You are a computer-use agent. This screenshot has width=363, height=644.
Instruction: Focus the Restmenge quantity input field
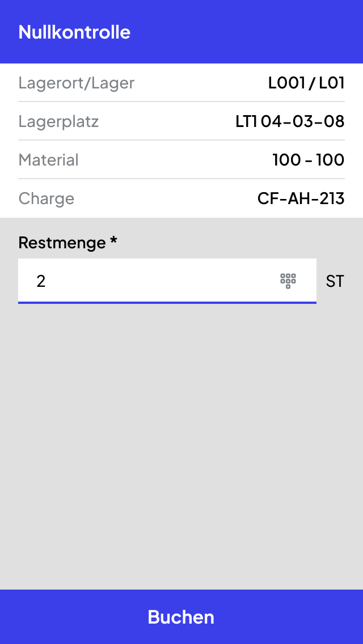pos(167,281)
